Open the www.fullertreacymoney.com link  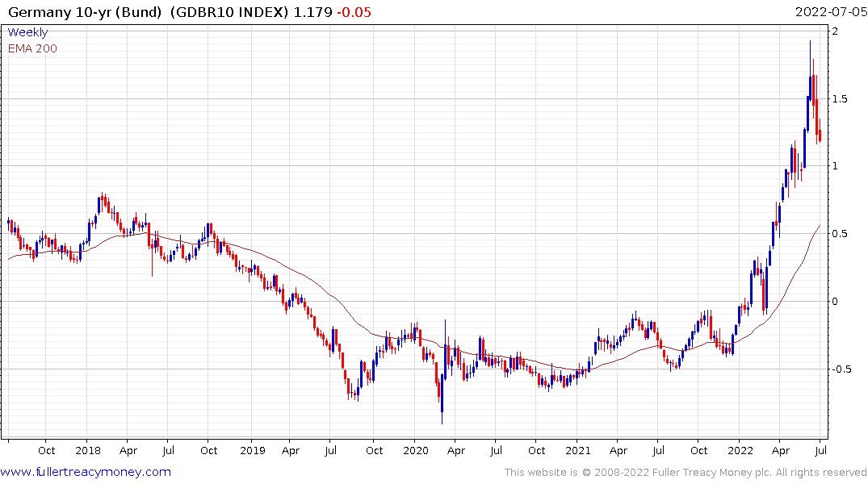coord(86,472)
